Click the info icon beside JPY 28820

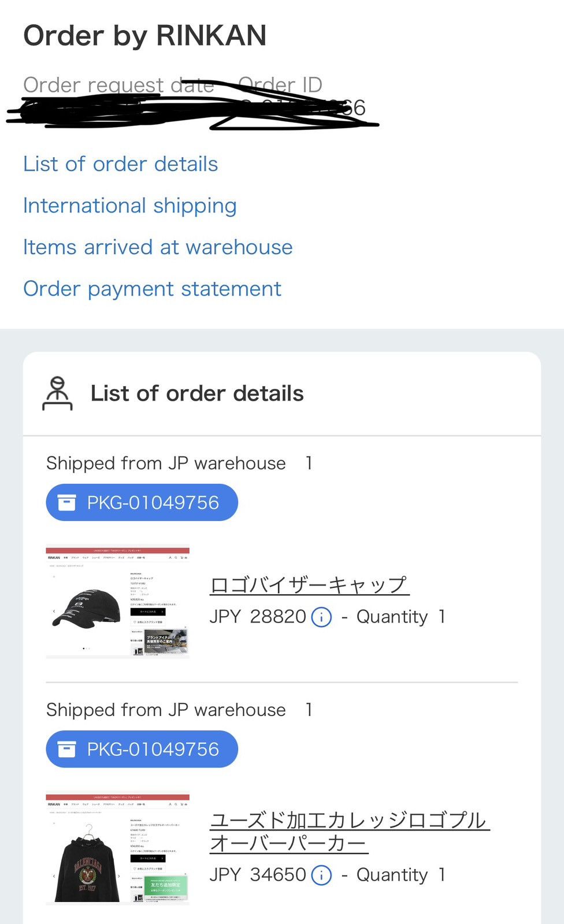pyautogui.click(x=321, y=617)
